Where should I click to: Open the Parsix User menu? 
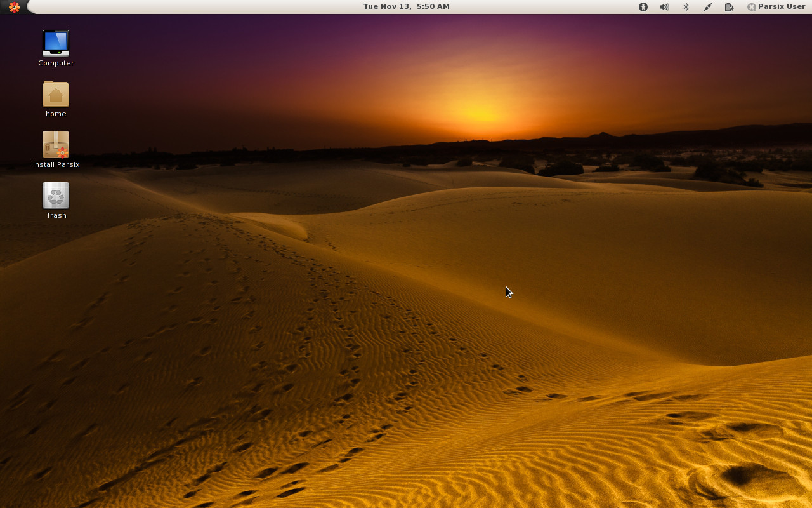point(782,7)
